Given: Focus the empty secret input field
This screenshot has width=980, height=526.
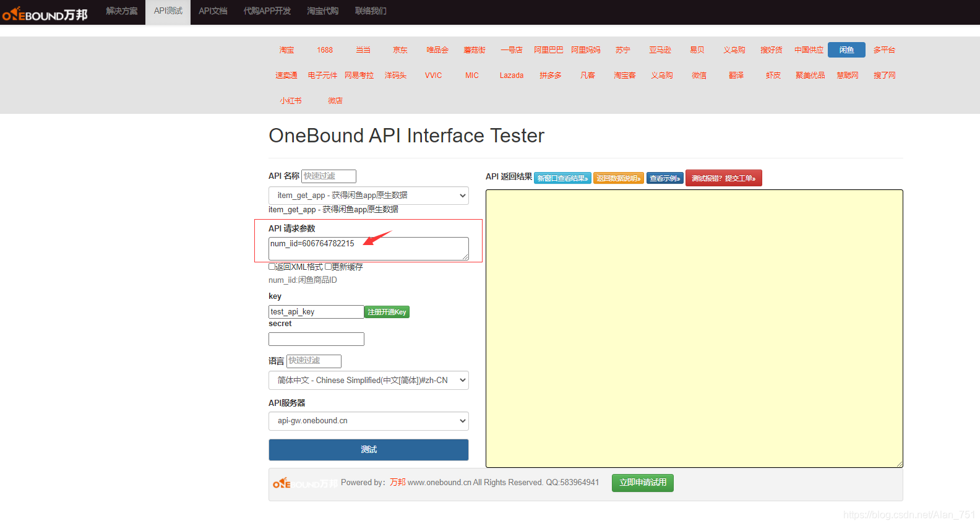Looking at the screenshot, I should coord(316,339).
